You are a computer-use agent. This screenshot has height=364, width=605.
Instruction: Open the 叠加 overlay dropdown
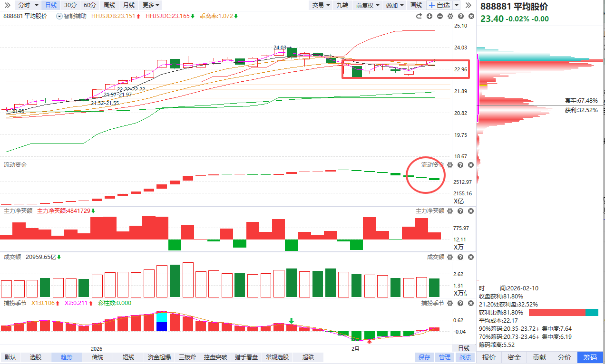pyautogui.click(x=395, y=5)
